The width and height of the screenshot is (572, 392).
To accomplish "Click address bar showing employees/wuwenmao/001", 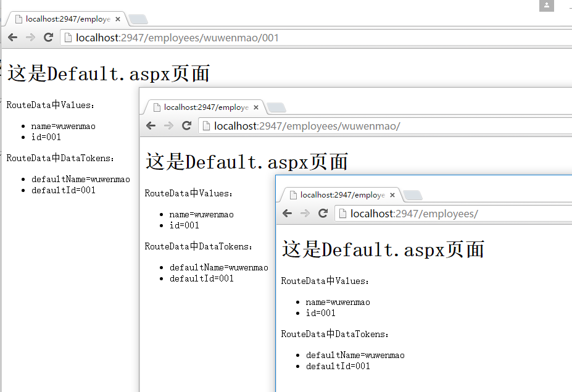I will (x=317, y=38).
